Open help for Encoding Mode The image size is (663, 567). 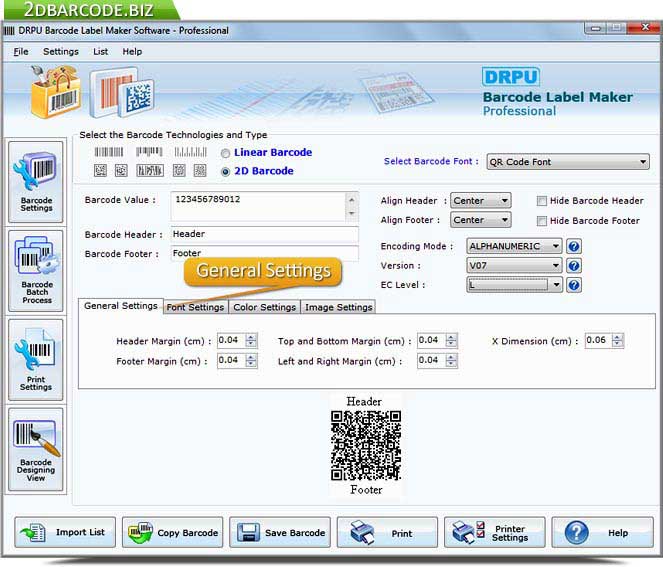[574, 246]
